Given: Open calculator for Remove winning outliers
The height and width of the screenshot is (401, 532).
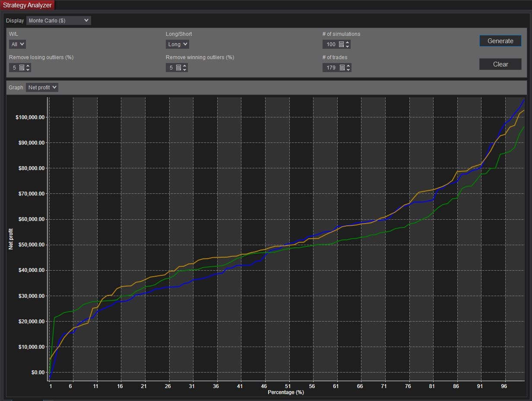Looking at the screenshot, I should pyautogui.click(x=179, y=68).
